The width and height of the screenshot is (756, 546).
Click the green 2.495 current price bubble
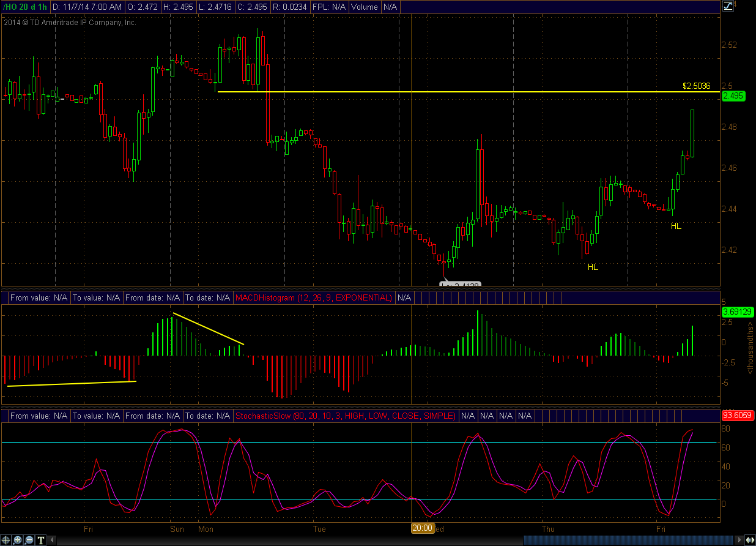733,96
